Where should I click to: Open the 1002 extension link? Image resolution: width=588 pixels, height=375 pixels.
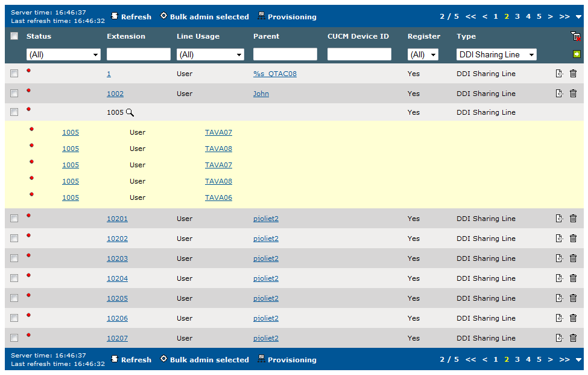tap(115, 94)
